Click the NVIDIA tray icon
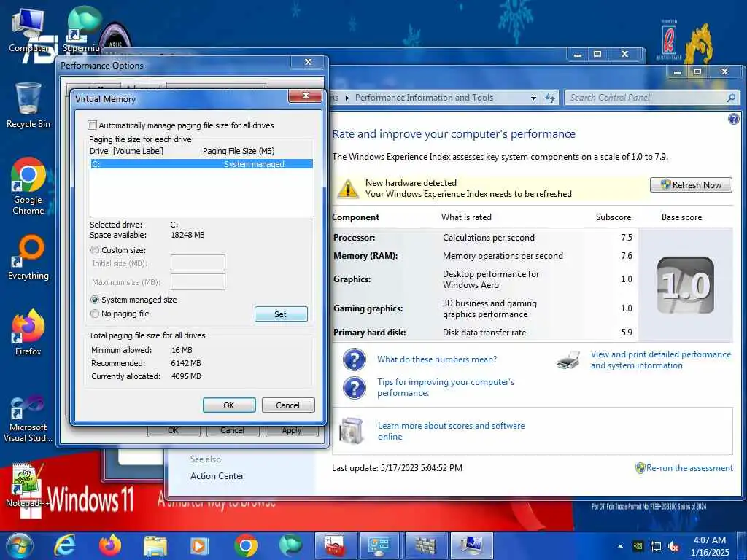The width and height of the screenshot is (747, 560). point(638,546)
